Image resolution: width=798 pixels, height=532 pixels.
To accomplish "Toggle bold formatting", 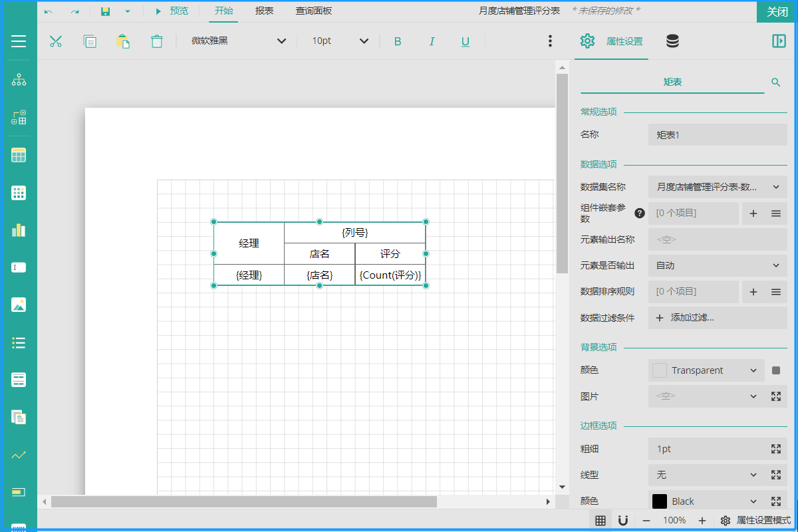I will 398,41.
